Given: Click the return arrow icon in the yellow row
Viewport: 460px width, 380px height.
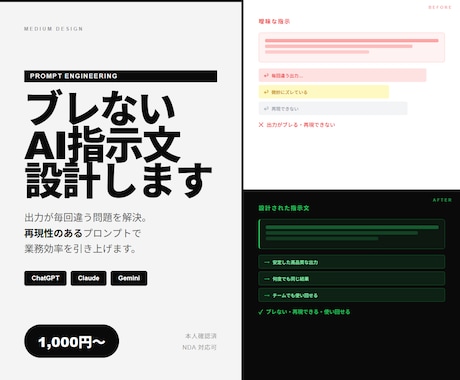Looking at the screenshot, I should pos(266,92).
